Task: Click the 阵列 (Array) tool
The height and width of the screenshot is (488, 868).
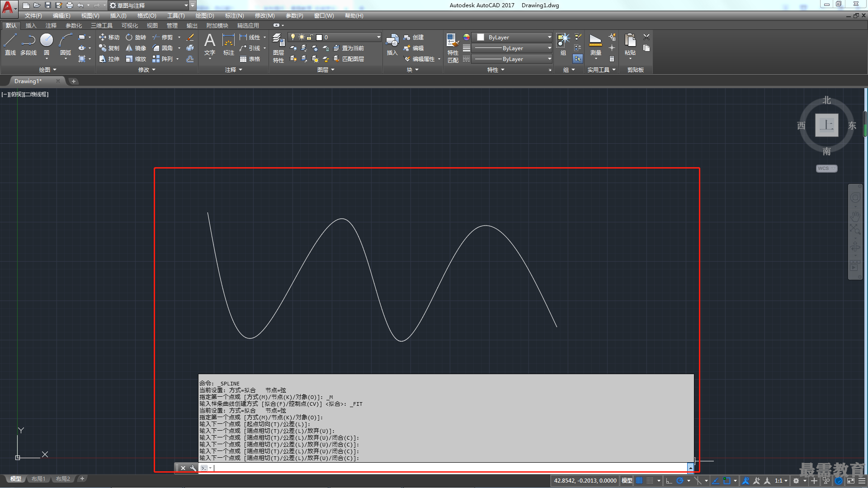Action: pyautogui.click(x=162, y=59)
